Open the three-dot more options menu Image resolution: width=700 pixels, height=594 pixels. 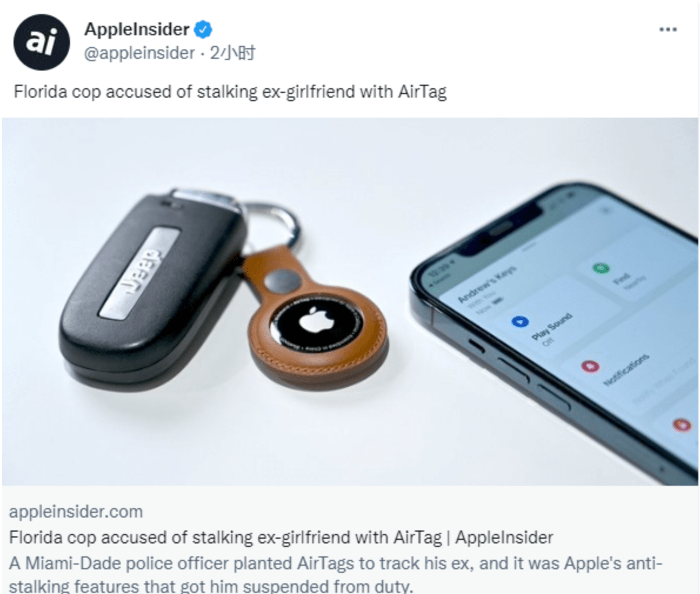click(668, 29)
